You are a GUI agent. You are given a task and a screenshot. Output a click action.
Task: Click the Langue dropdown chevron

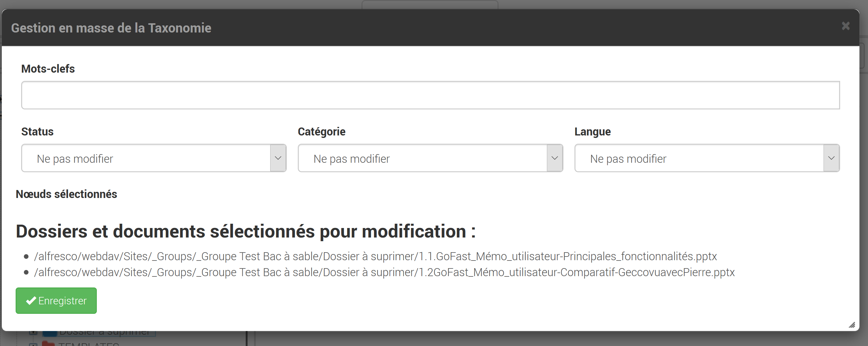831,158
